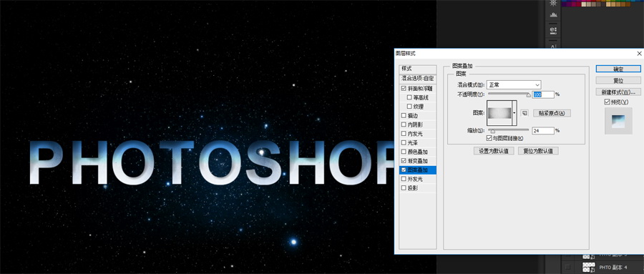
Task: Click 新建样式(W)... button
Action: (618, 92)
